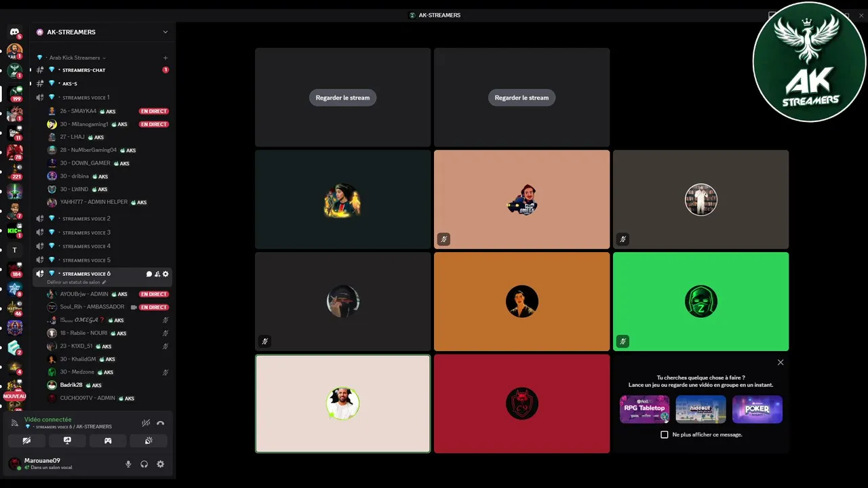This screenshot has height=488, width=868.
Task: Deafen with the headphones icon
Action: pyautogui.click(x=144, y=464)
